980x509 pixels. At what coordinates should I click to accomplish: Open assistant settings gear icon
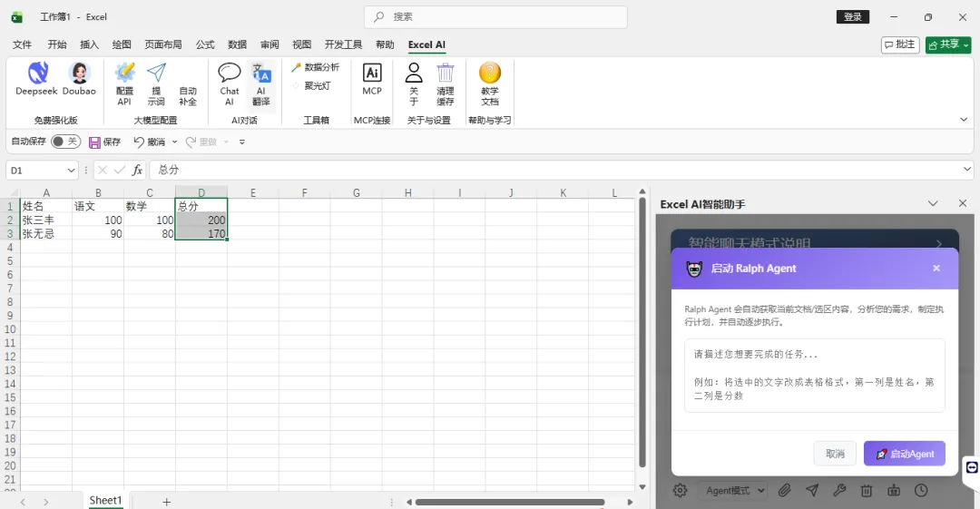(680, 491)
